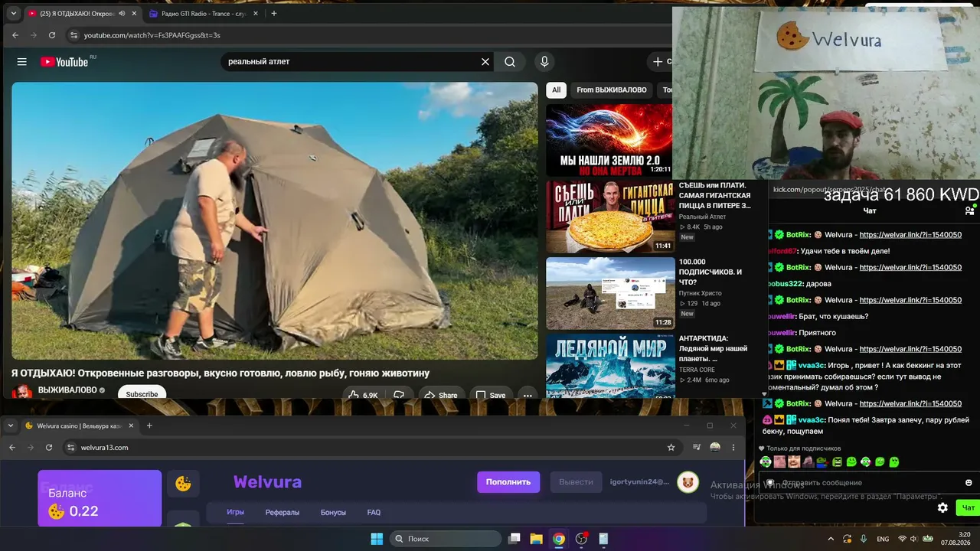Share the YouTube video

tap(441, 395)
